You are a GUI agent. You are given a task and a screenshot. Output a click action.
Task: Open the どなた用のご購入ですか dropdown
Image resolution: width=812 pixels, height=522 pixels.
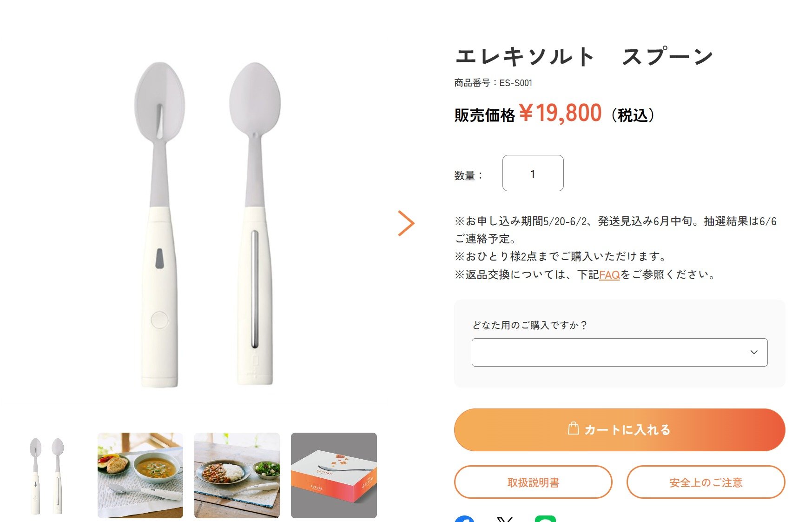[619, 352]
